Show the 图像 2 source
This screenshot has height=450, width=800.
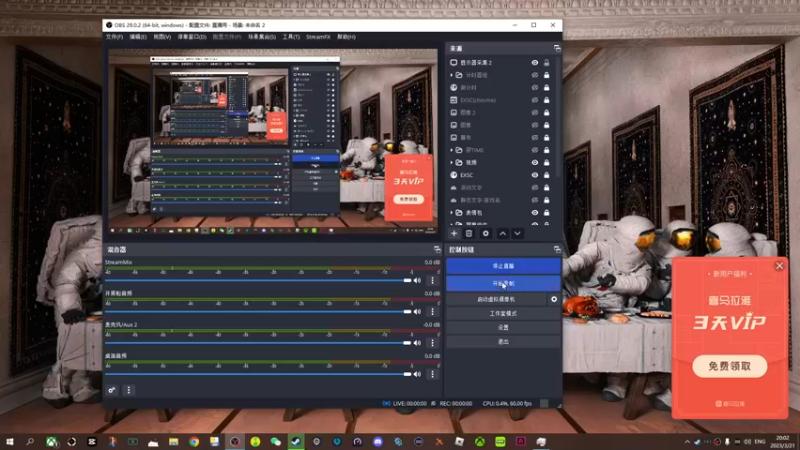(x=535, y=113)
